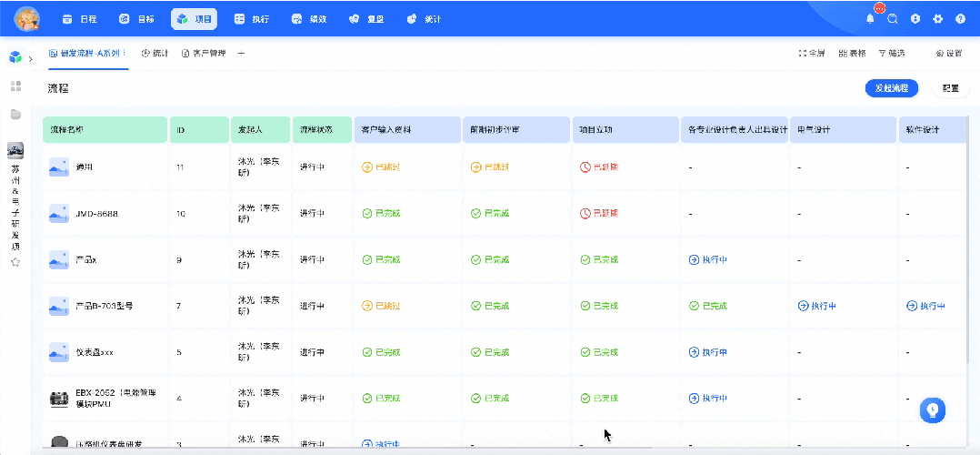Open the 电气设计 执行中 status for 产品B-703型号
The image size is (980, 455).
(817, 306)
